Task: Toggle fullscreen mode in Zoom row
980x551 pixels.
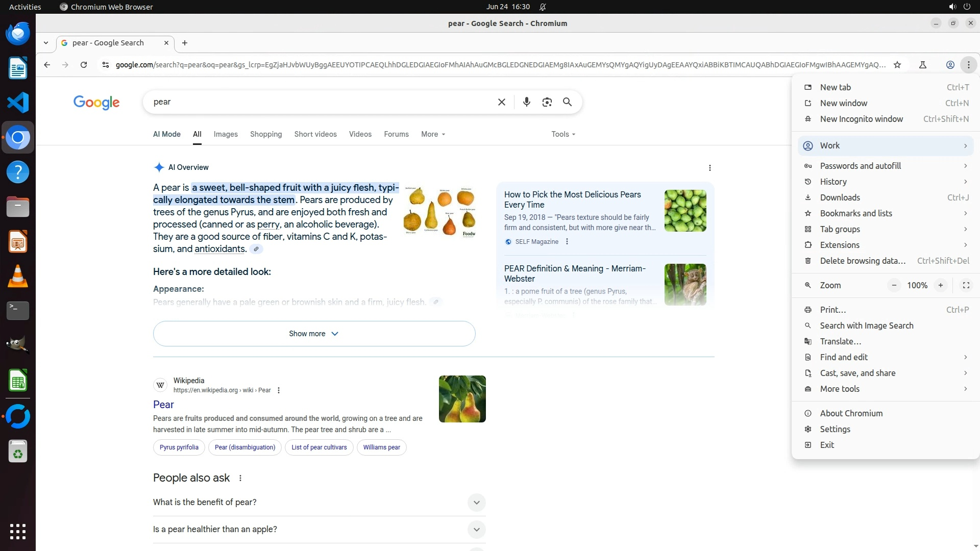Action: tap(966, 285)
